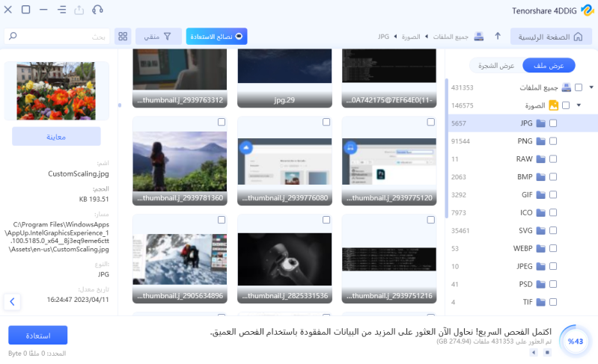Click the headset support icon
Viewport: 598px width, 364px height.
point(97,10)
